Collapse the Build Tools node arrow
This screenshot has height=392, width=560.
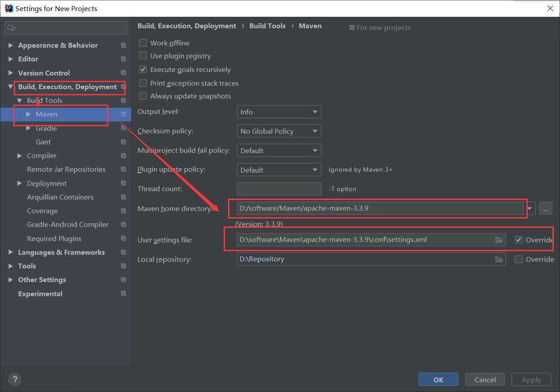(19, 100)
